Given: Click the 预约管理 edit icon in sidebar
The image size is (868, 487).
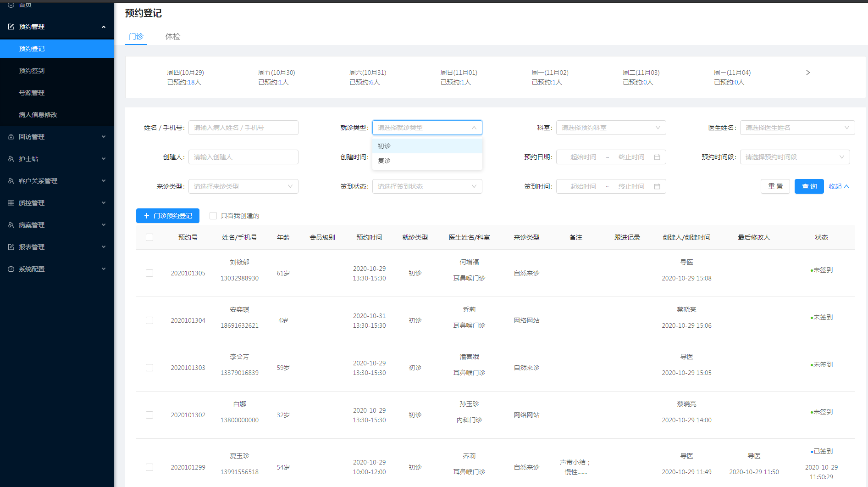Looking at the screenshot, I should pos(11,27).
